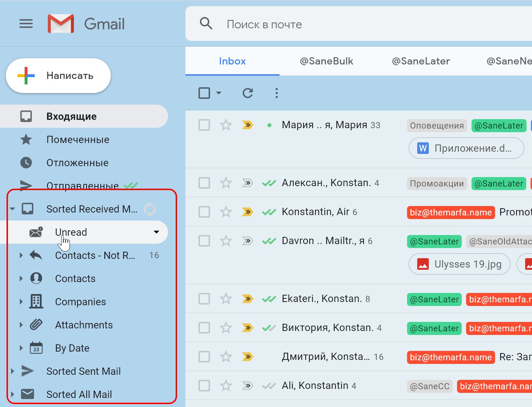Click the Входящие inbox icon
The width and height of the screenshot is (532, 407).
pyautogui.click(x=26, y=116)
